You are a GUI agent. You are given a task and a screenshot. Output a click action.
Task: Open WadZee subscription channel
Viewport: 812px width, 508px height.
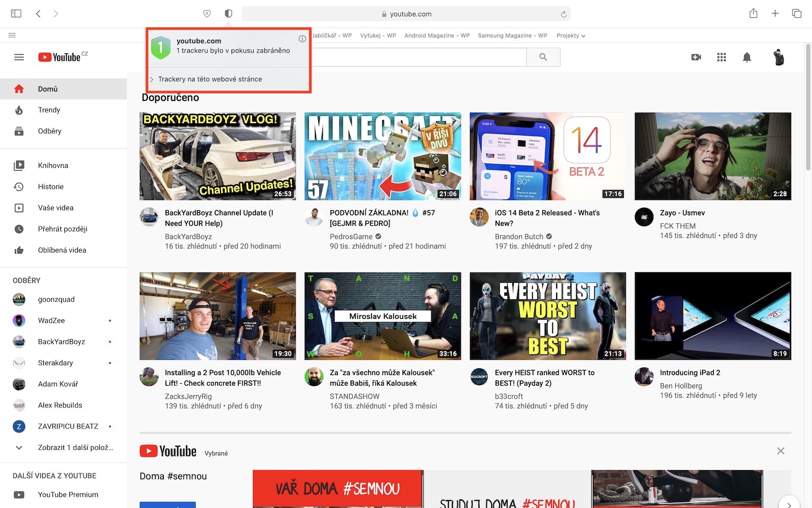tap(63, 321)
